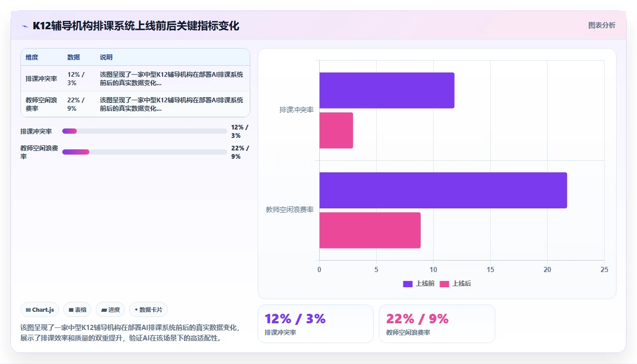Click the 排课冲突率 description cell text

pos(171,79)
